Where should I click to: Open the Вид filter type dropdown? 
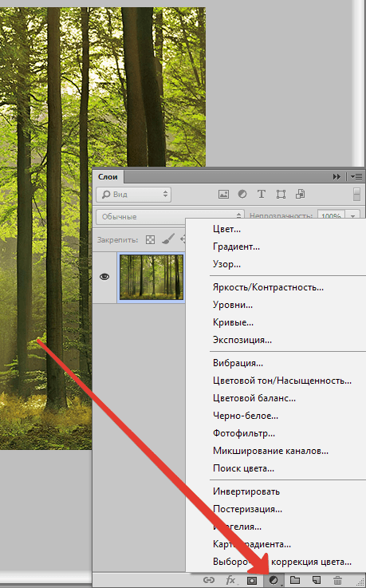tap(134, 194)
